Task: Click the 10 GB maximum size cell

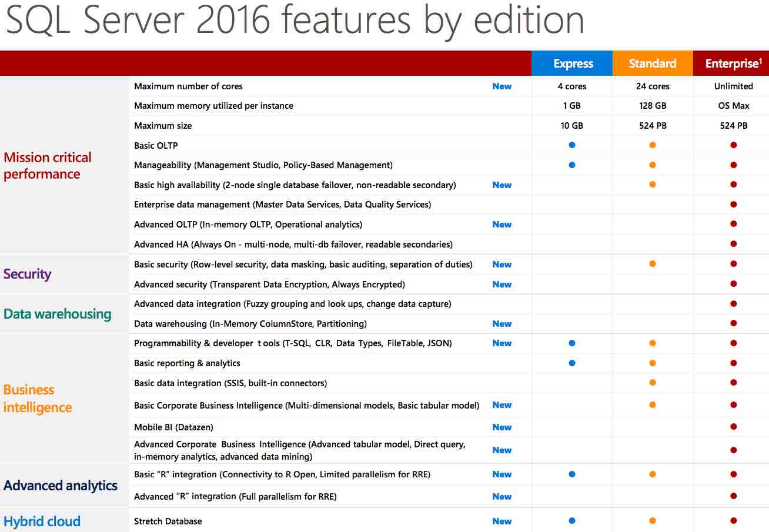Action: 572,125
